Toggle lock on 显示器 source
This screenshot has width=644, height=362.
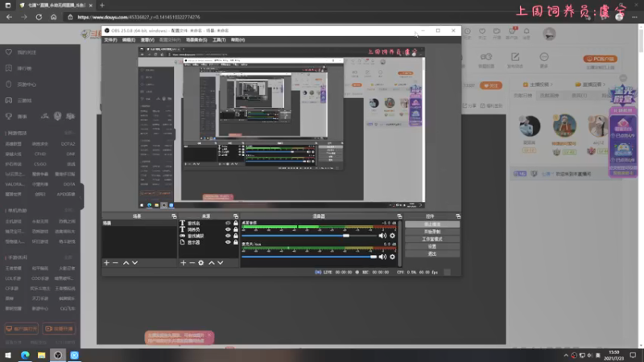coord(236,242)
